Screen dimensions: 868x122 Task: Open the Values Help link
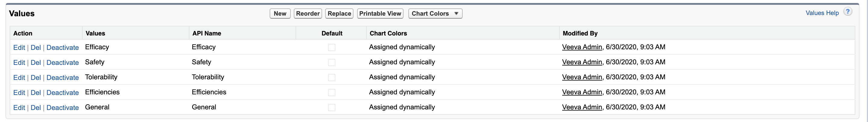tap(822, 13)
